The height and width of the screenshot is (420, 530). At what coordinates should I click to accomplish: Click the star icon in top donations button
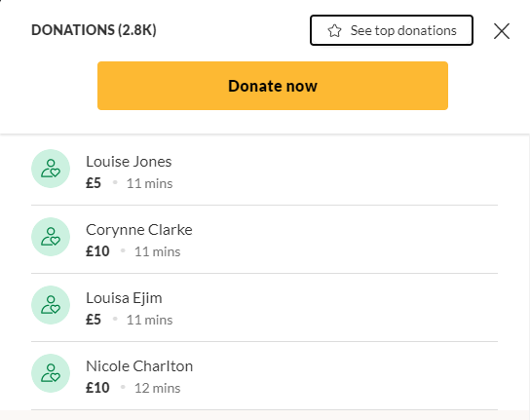tap(334, 31)
